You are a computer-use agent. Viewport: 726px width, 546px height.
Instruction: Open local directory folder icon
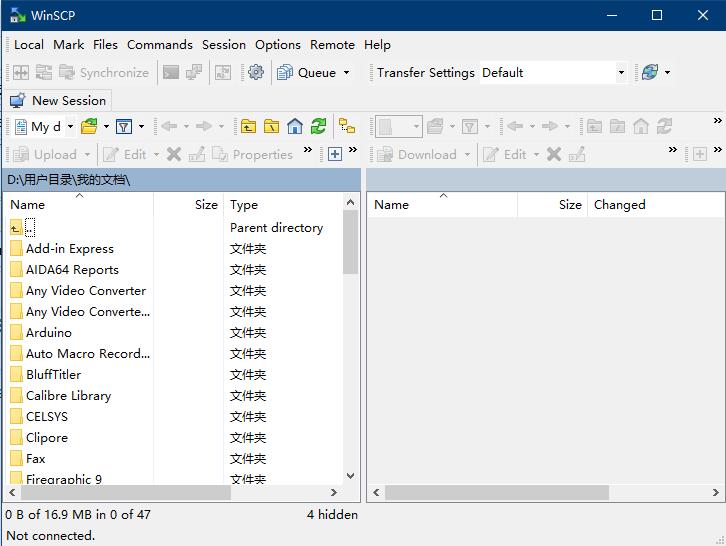tap(89, 126)
